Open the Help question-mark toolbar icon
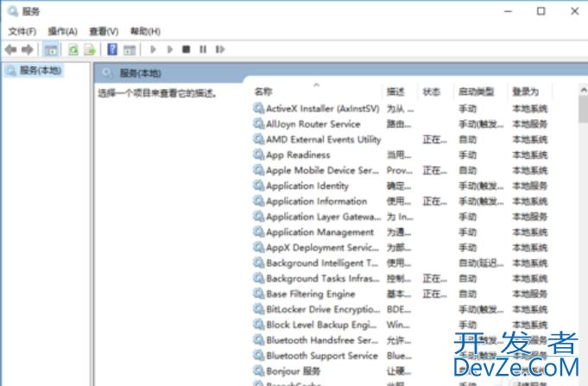This screenshot has height=386, width=588. click(112, 49)
